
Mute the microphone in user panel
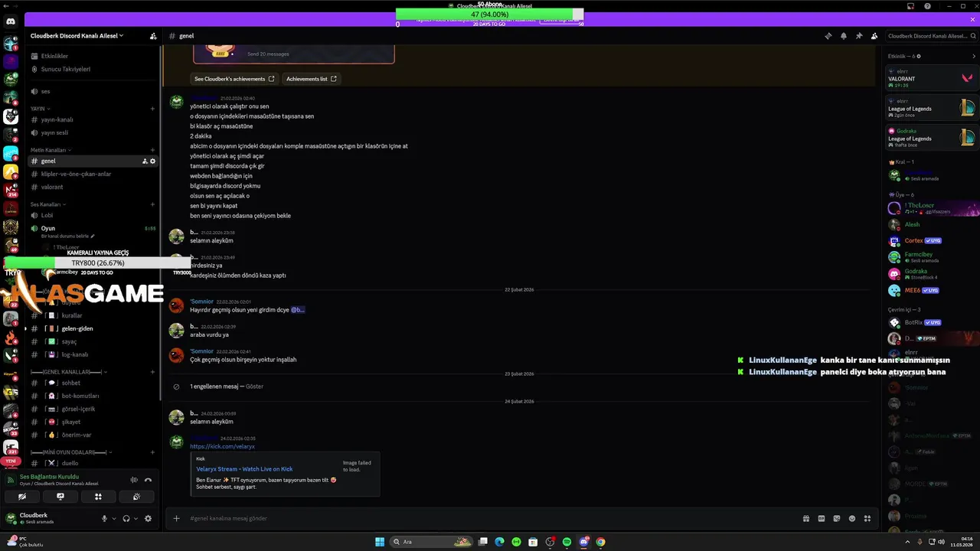(104, 518)
